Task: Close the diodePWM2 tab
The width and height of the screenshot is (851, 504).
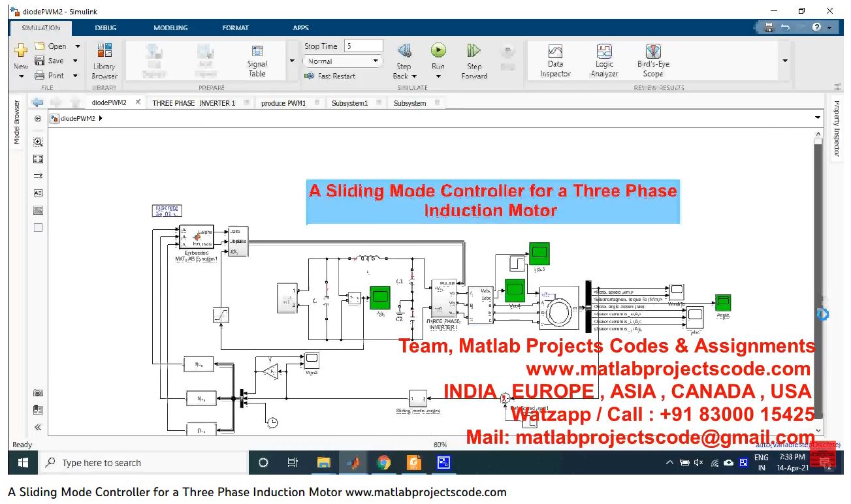Action: pyautogui.click(x=138, y=102)
